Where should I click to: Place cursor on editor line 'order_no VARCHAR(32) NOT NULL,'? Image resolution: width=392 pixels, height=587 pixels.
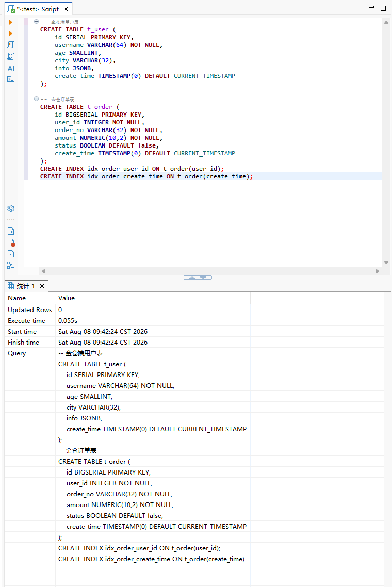(109, 131)
